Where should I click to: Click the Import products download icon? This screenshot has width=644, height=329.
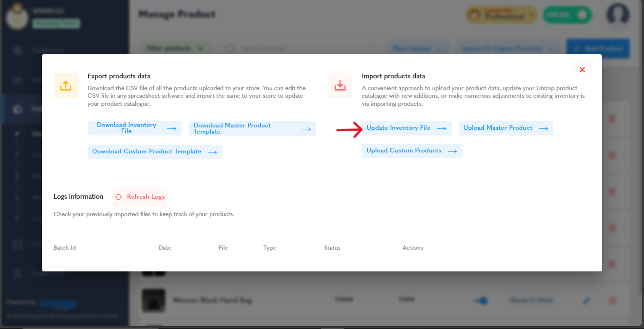340,85
